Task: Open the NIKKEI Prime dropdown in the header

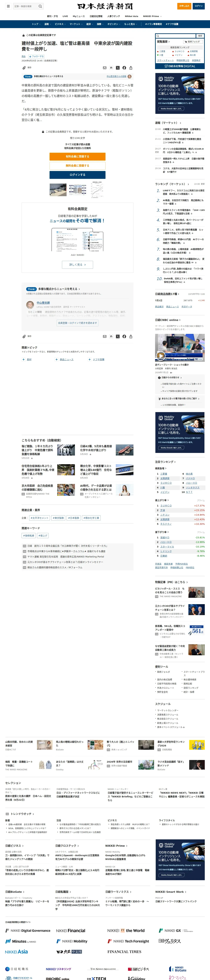Action: point(152,16)
